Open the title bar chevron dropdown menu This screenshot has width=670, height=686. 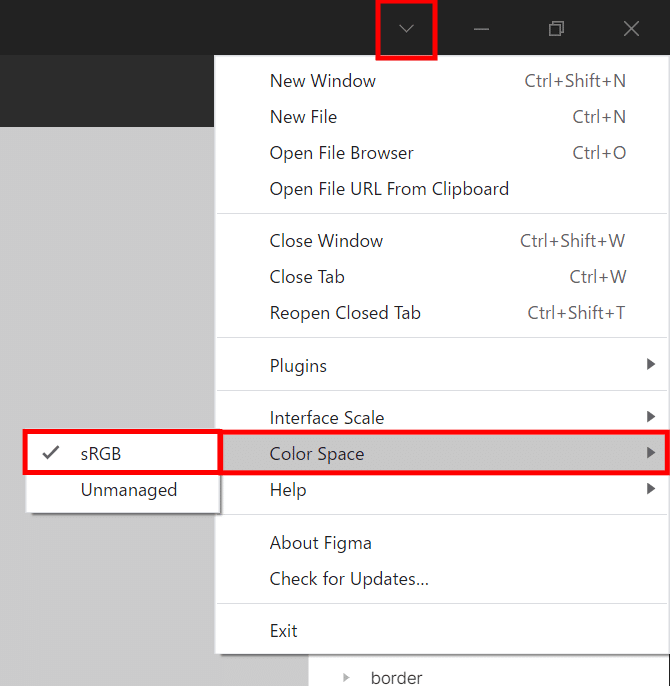point(406,29)
